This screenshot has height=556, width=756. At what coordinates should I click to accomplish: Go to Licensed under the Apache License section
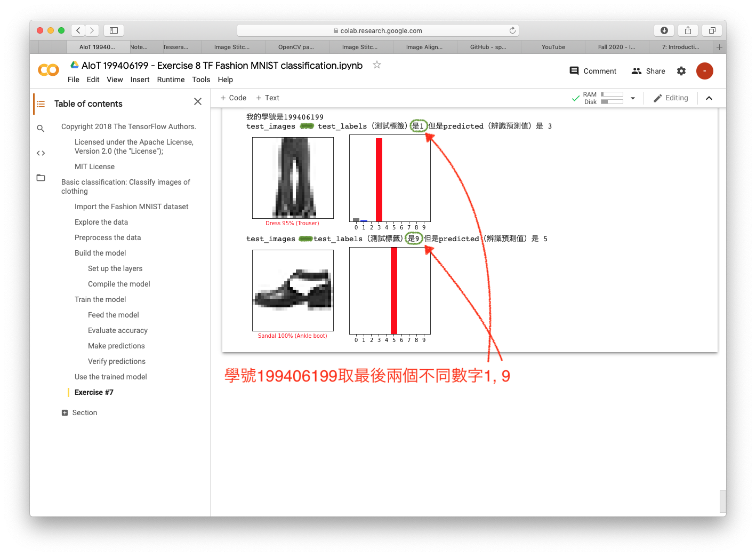(x=134, y=146)
